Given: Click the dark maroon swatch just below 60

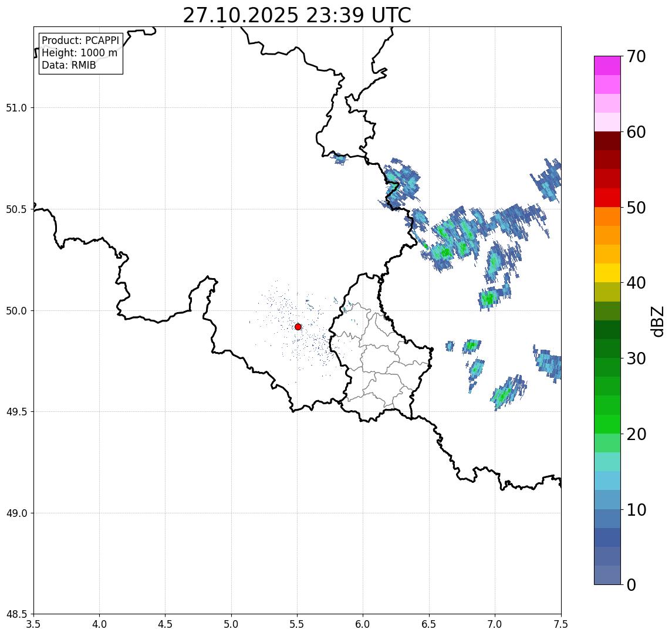Looking at the screenshot, I should pos(607,141).
